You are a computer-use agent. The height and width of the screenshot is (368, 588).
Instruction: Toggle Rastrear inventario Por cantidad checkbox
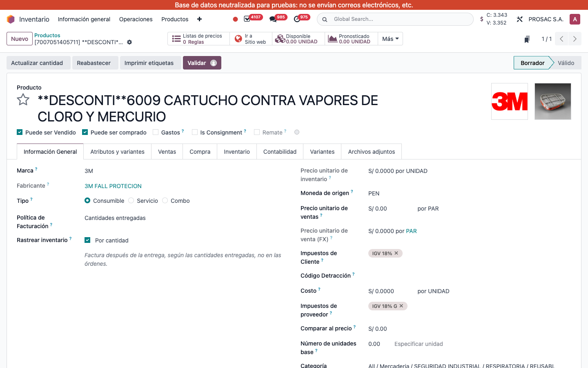click(x=87, y=240)
